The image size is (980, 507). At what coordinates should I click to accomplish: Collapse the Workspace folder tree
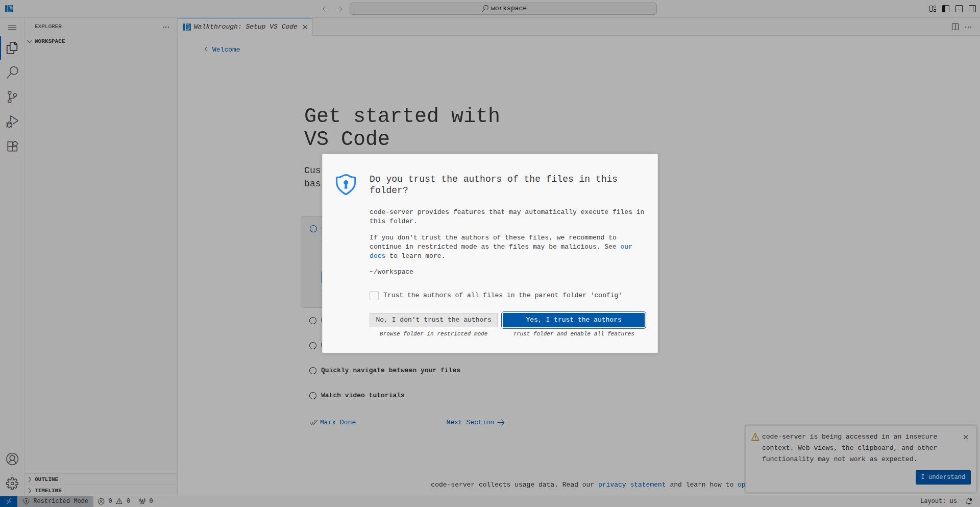(50, 41)
